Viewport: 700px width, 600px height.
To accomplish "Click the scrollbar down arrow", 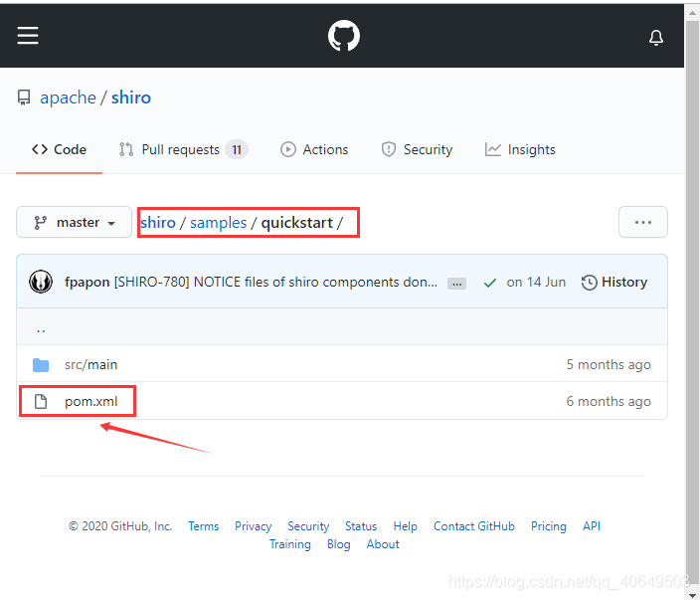I will (692, 594).
